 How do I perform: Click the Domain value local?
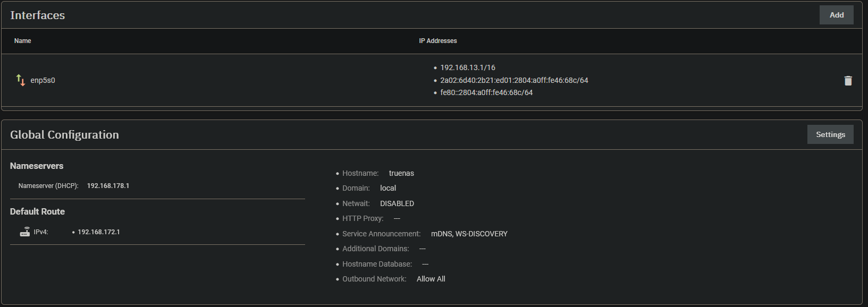click(x=388, y=188)
